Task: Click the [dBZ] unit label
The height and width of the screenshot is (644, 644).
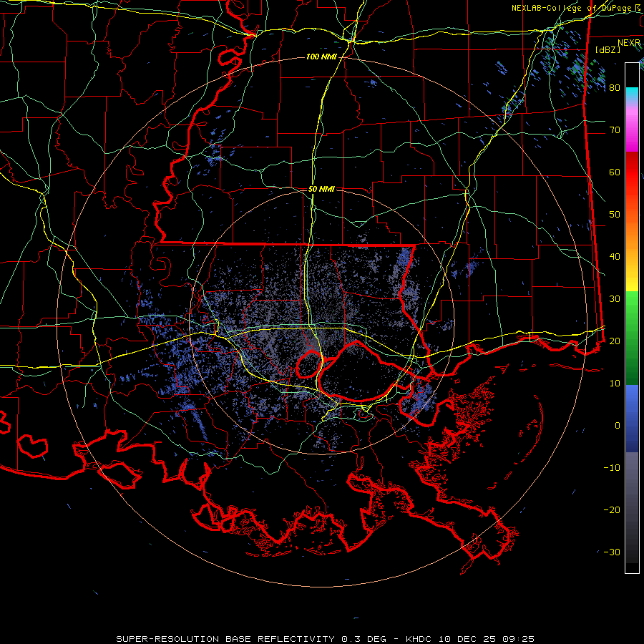Action: [x=608, y=50]
